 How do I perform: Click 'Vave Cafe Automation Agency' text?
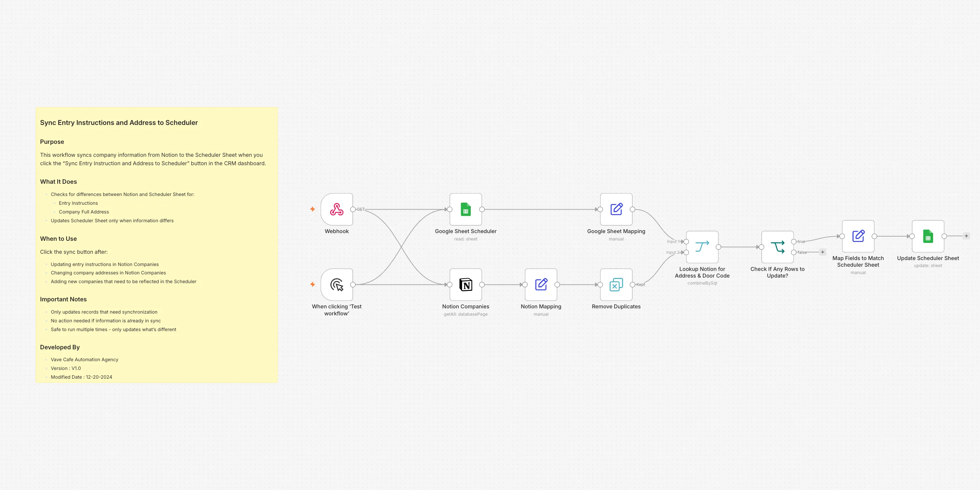coord(84,359)
